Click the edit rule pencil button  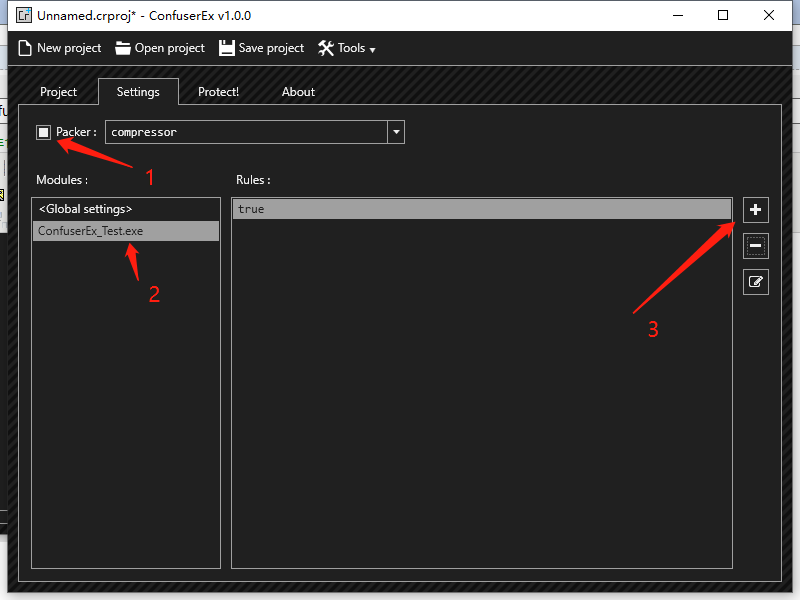(x=756, y=282)
